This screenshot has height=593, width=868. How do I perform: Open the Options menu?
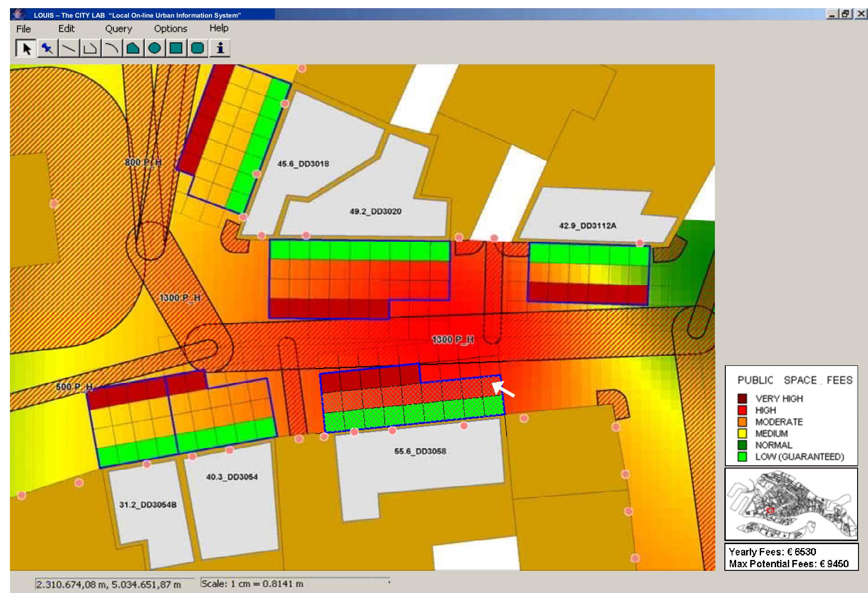(170, 29)
